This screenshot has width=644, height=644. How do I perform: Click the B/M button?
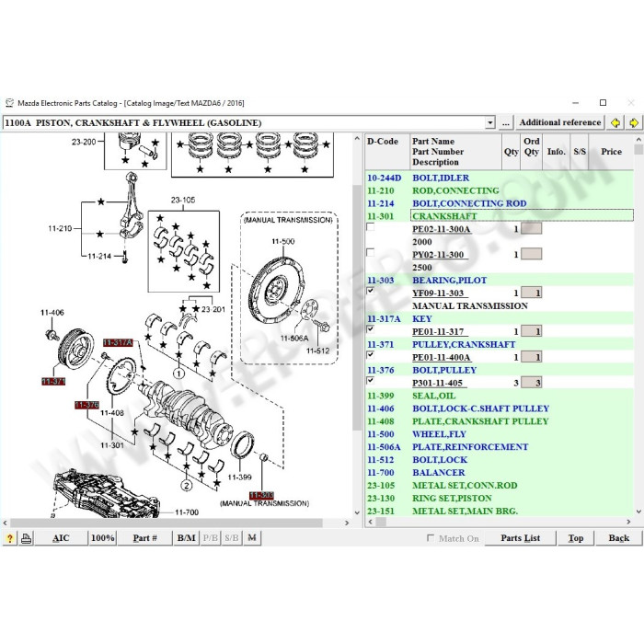186,538
